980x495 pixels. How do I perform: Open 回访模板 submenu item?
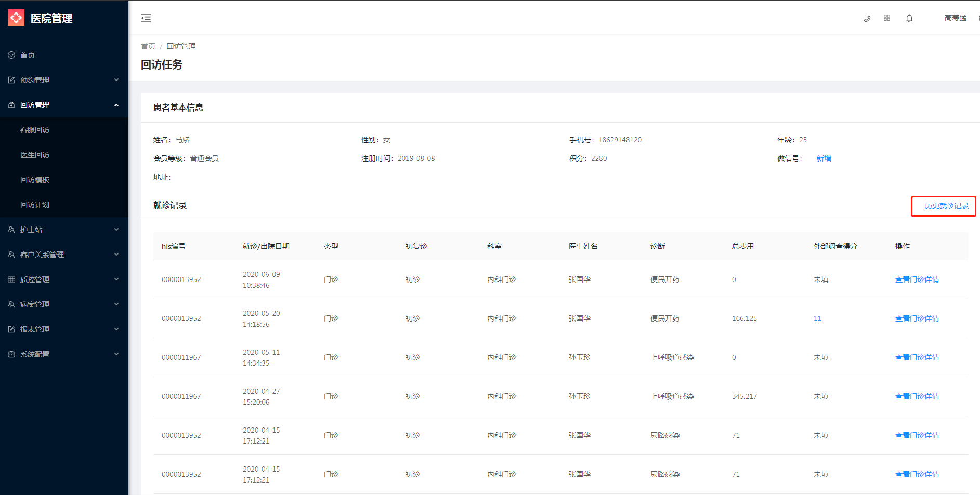point(35,180)
